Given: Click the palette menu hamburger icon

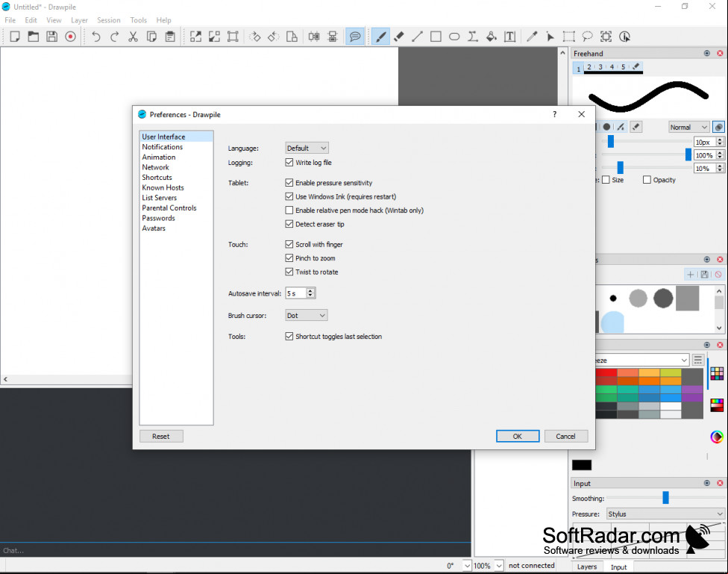Looking at the screenshot, I should 697,360.
